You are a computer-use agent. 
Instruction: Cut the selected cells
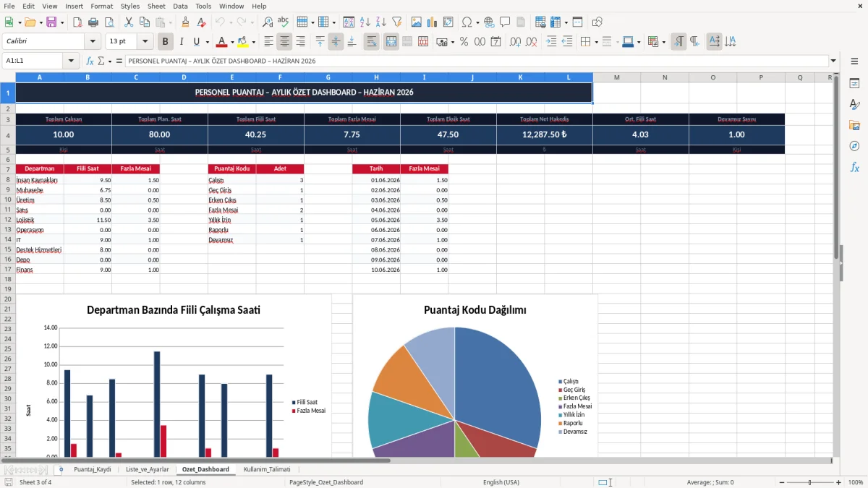[x=128, y=22]
